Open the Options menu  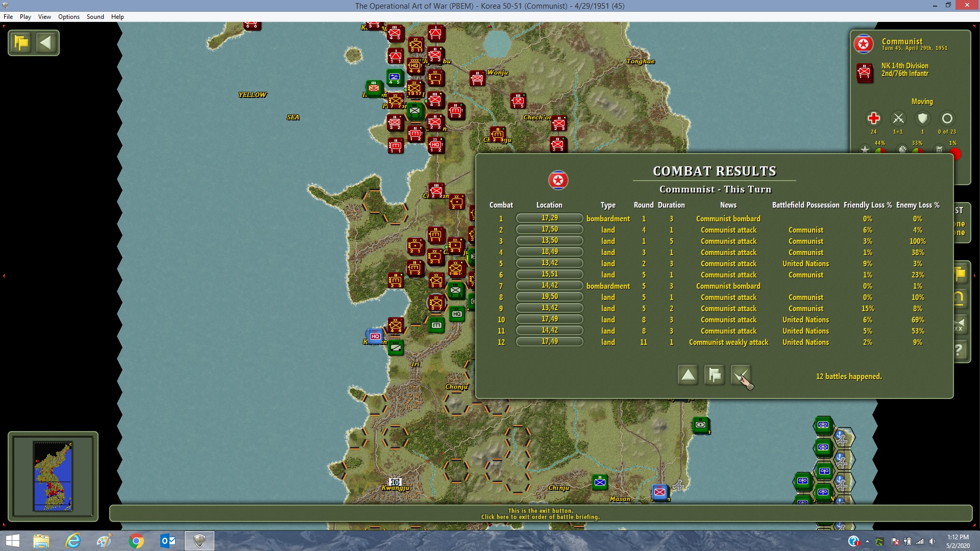(69, 17)
